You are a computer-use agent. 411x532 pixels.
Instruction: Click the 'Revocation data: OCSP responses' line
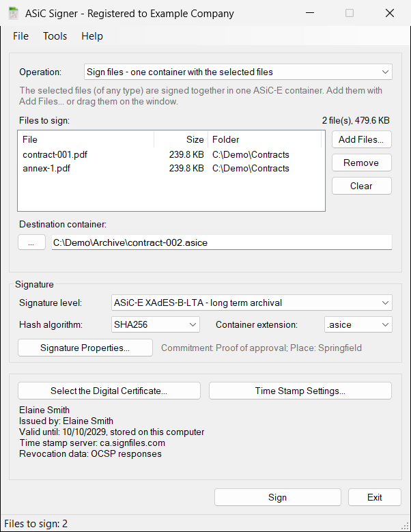point(91,453)
